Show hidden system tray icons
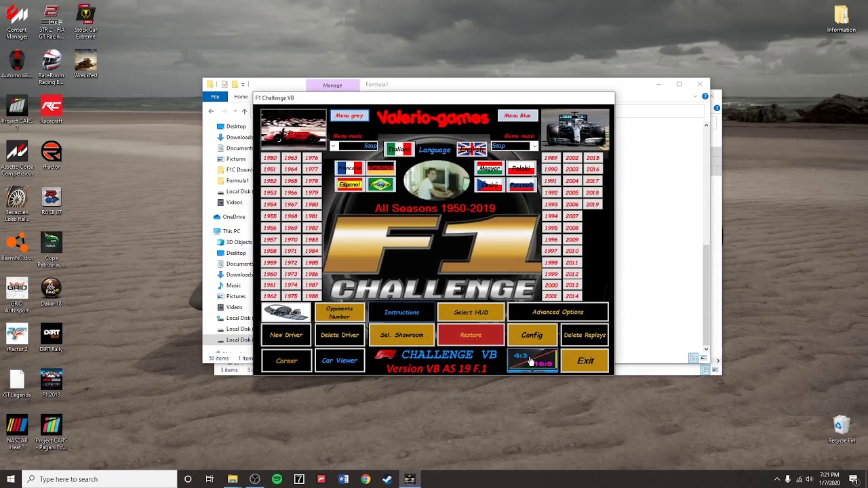The image size is (868, 488). coord(776,479)
